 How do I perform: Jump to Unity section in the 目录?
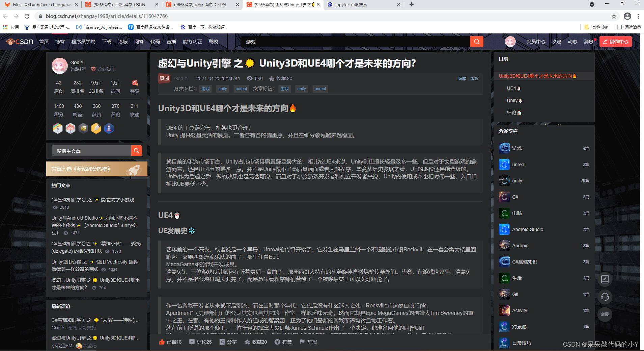click(514, 100)
